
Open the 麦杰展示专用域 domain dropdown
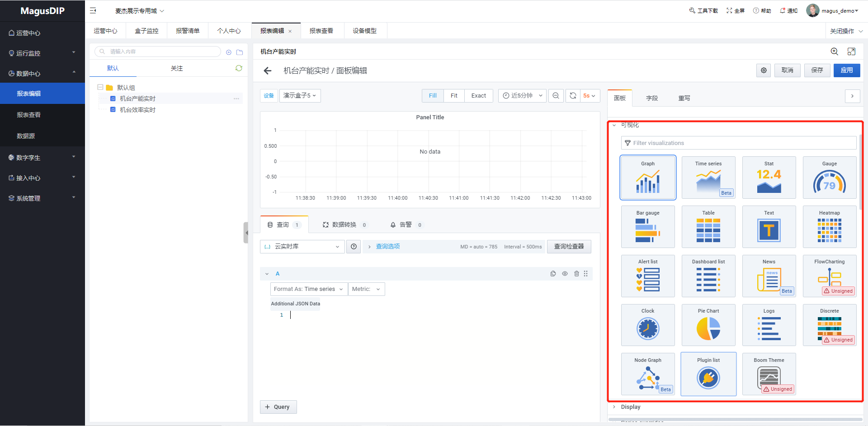(x=140, y=11)
